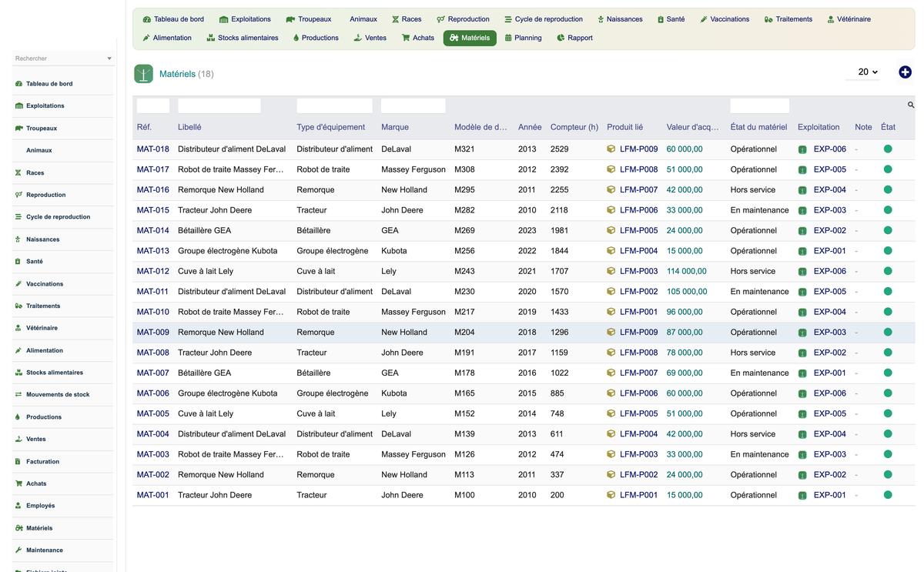The height and width of the screenshot is (572, 924).
Task: Click Santé icon in sidebar
Action: pyautogui.click(x=18, y=262)
